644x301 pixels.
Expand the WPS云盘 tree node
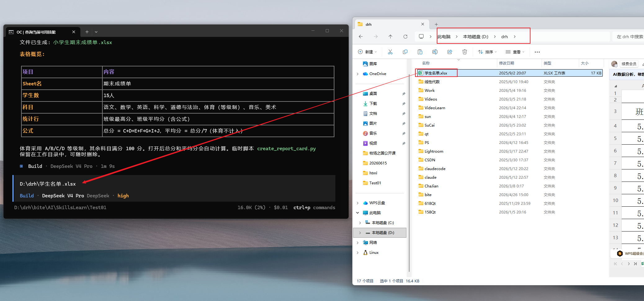coord(358,203)
